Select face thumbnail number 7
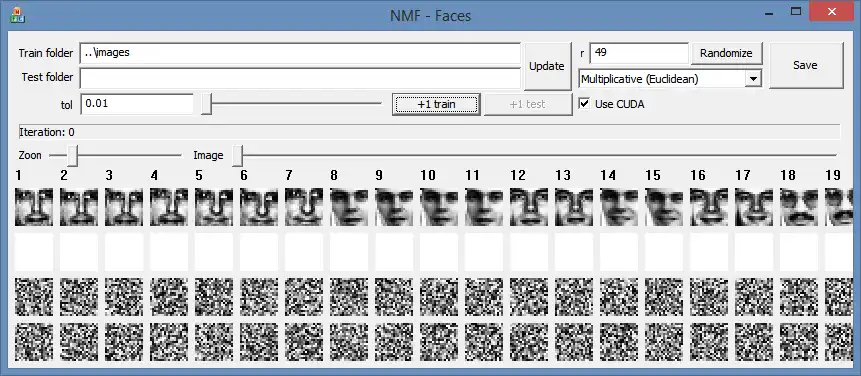This screenshot has height=376, width=861. coord(304,207)
